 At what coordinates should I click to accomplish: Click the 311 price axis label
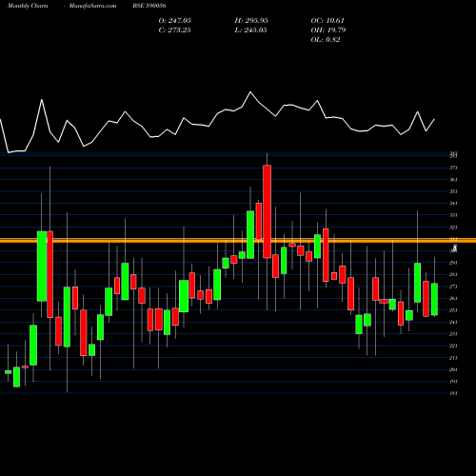tap(453, 239)
